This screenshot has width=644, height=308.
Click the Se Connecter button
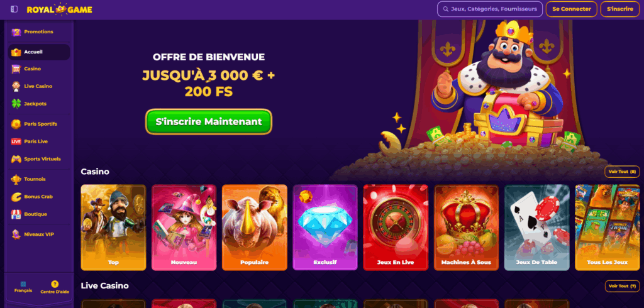pyautogui.click(x=571, y=9)
